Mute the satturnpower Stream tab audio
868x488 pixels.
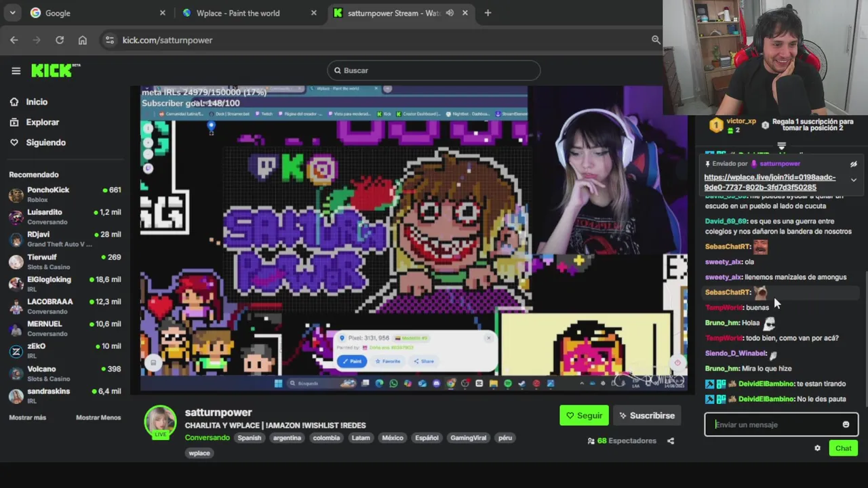pos(450,13)
